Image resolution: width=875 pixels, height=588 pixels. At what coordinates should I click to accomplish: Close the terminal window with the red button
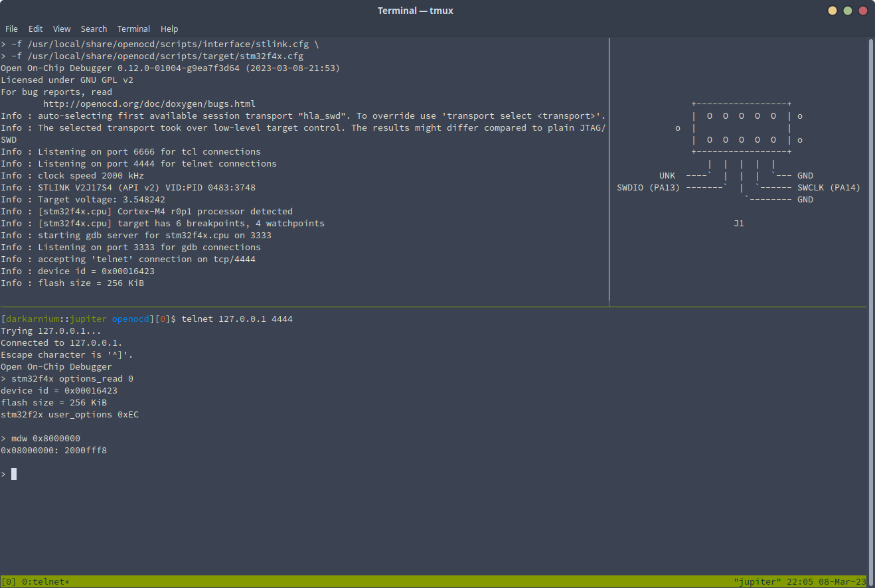863,11
